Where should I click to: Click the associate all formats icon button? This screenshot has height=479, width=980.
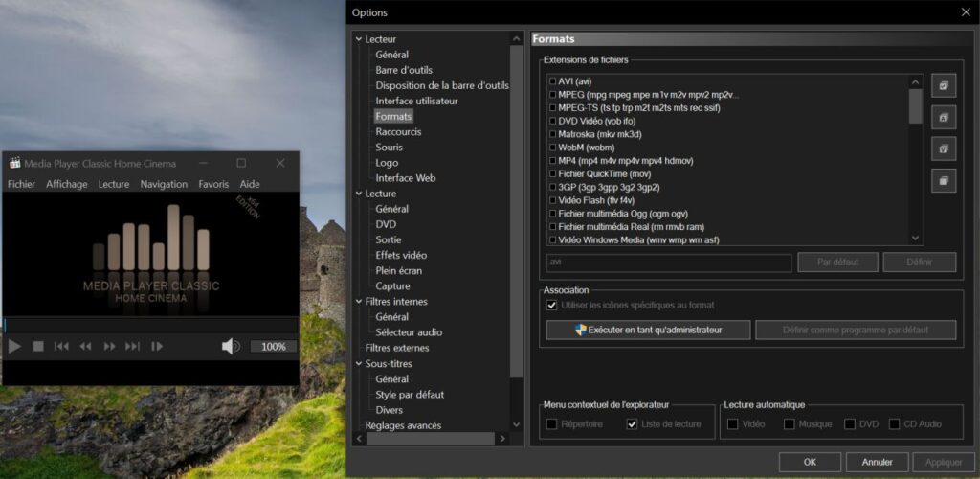pos(944,85)
